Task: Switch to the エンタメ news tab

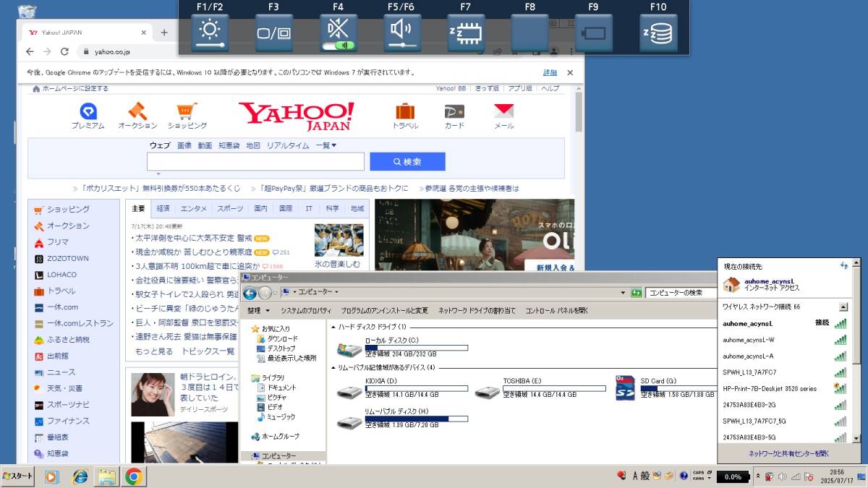Action: pyautogui.click(x=194, y=208)
